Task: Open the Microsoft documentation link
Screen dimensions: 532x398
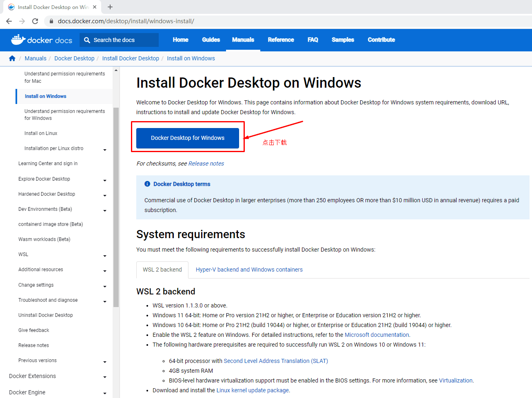Action: click(377, 335)
